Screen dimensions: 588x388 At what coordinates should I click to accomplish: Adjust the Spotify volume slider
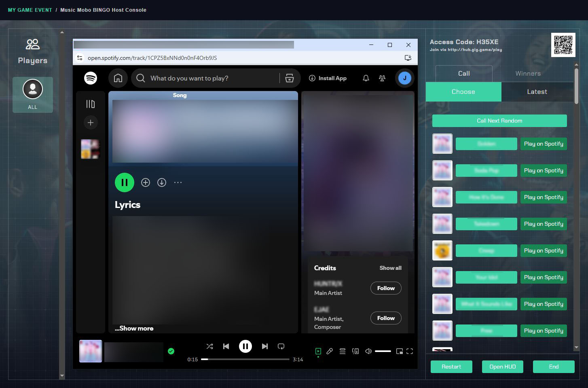point(383,351)
